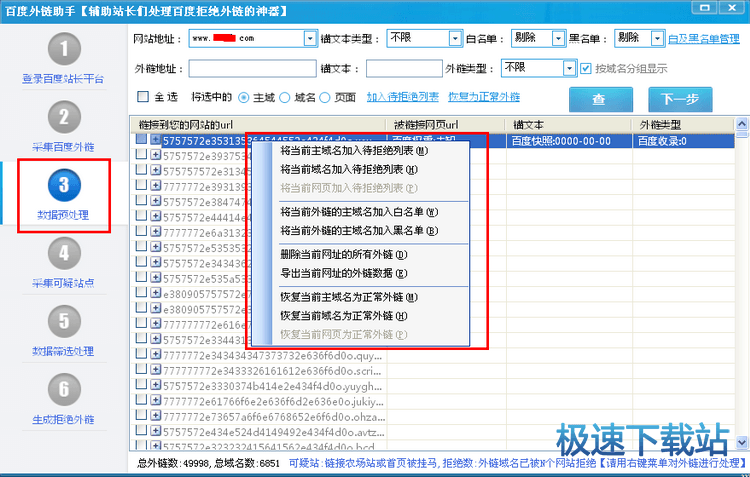Select step 3 数据预处理 icon
This screenshot has height=477, width=750.
tap(64, 185)
